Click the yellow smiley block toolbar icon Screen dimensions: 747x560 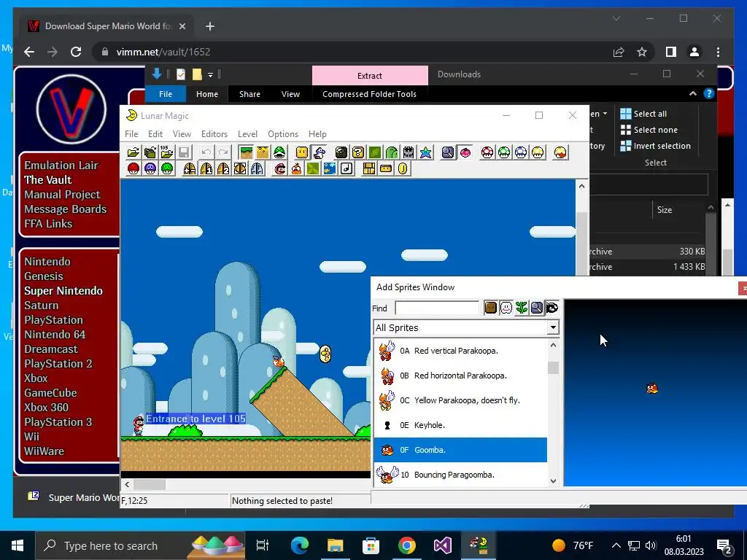click(302, 152)
